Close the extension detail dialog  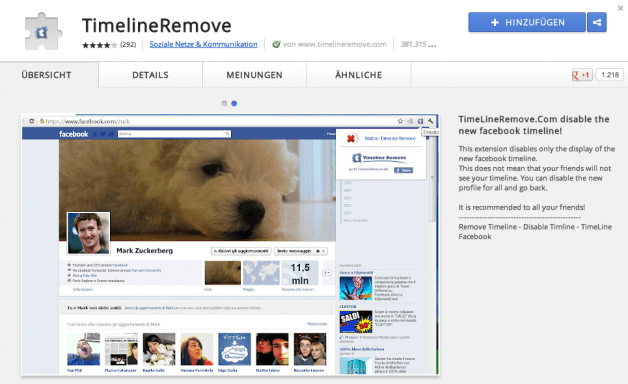pyautogui.click(x=620, y=8)
